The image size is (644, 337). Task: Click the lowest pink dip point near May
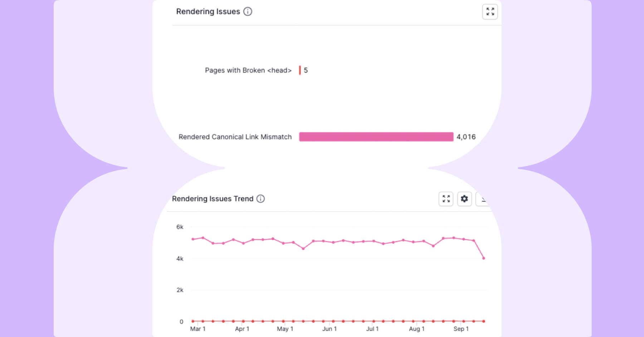click(303, 248)
